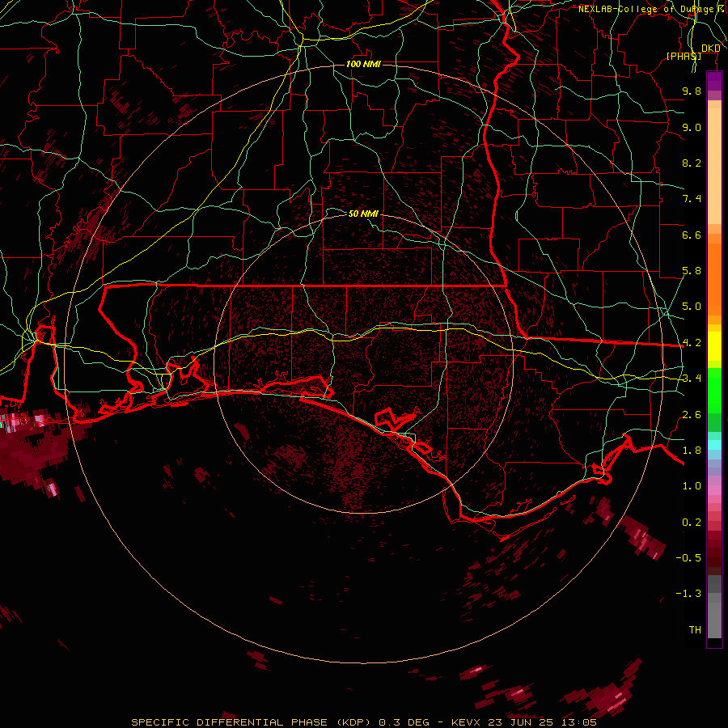Click the 'TH' threshold label on the scale
Image resolution: width=728 pixels, height=728 pixels.
tap(695, 630)
